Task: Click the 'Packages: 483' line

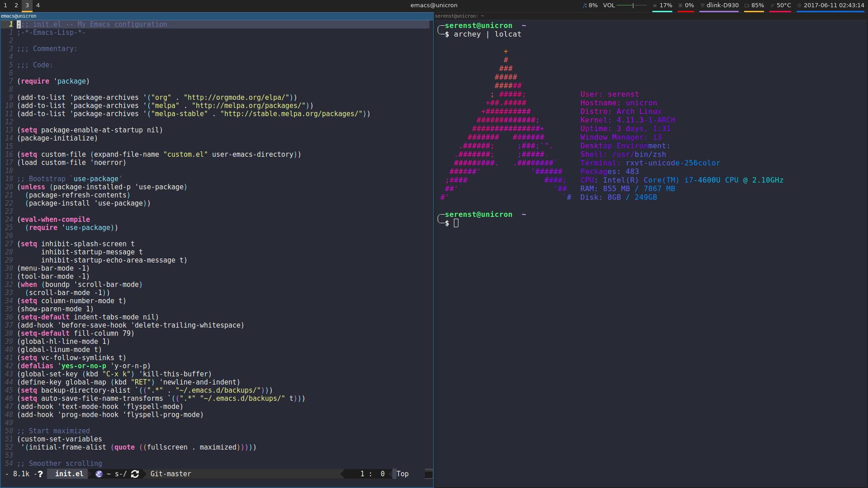Action: [609, 172]
